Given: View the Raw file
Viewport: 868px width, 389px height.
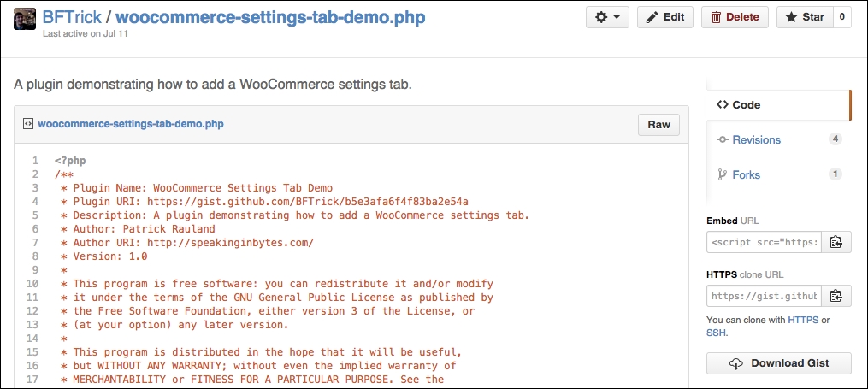Looking at the screenshot, I should [x=658, y=125].
